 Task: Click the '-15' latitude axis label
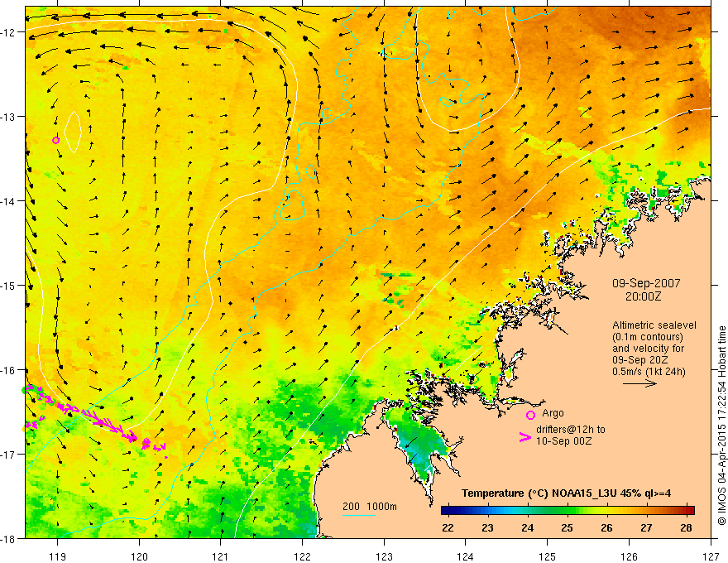(x=9, y=285)
